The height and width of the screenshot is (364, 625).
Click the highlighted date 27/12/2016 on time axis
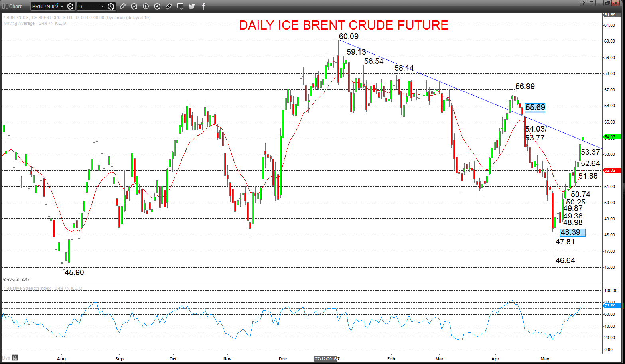[x=326, y=359]
